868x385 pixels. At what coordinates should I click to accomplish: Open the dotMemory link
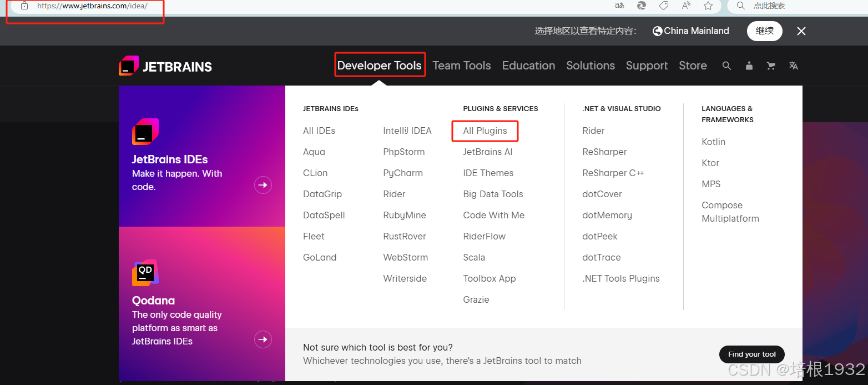(607, 216)
